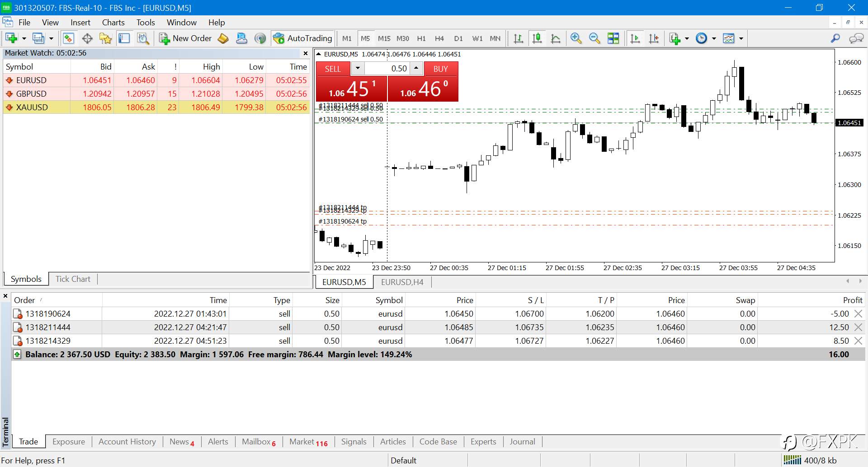The height and width of the screenshot is (467, 868).
Task: Open the chat bubbles icon
Action: tap(856, 38)
